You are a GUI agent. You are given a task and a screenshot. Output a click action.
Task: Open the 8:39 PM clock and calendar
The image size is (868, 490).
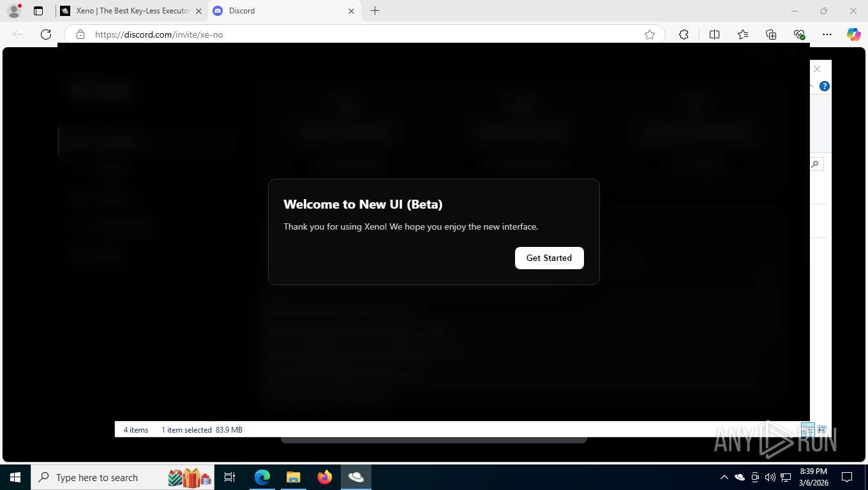(x=813, y=477)
